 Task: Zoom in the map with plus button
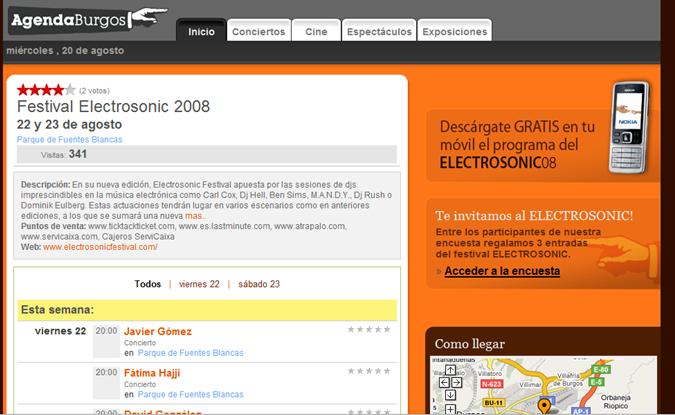pyautogui.click(x=450, y=409)
